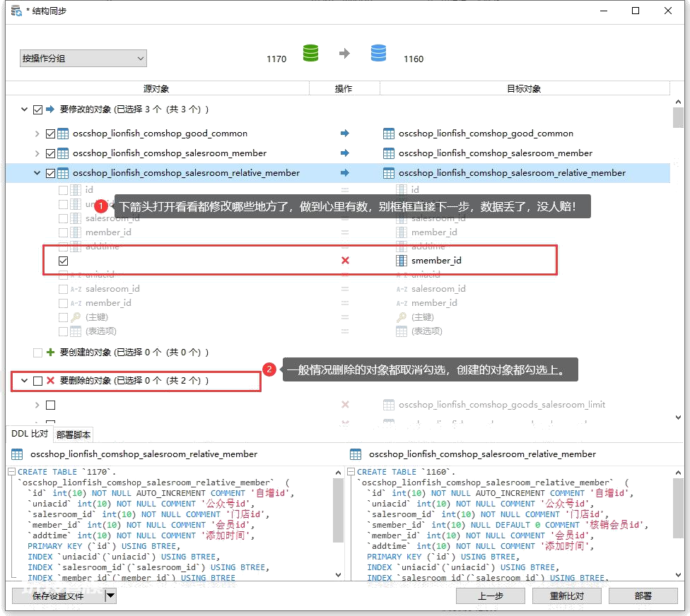
Task: Expand oscshop_lionfish_comshop_salesroom_member table row
Action: (x=37, y=153)
